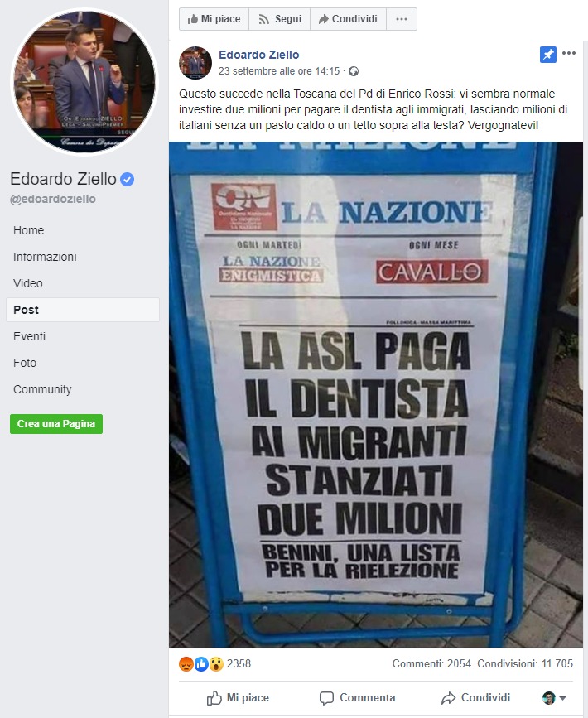The height and width of the screenshot is (718, 588).
Task: Open the Commenti: 2054 link
Action: tap(431, 664)
